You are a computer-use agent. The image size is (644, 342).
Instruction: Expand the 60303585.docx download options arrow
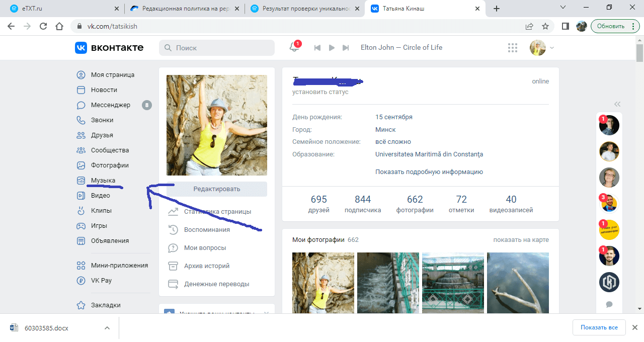click(107, 328)
